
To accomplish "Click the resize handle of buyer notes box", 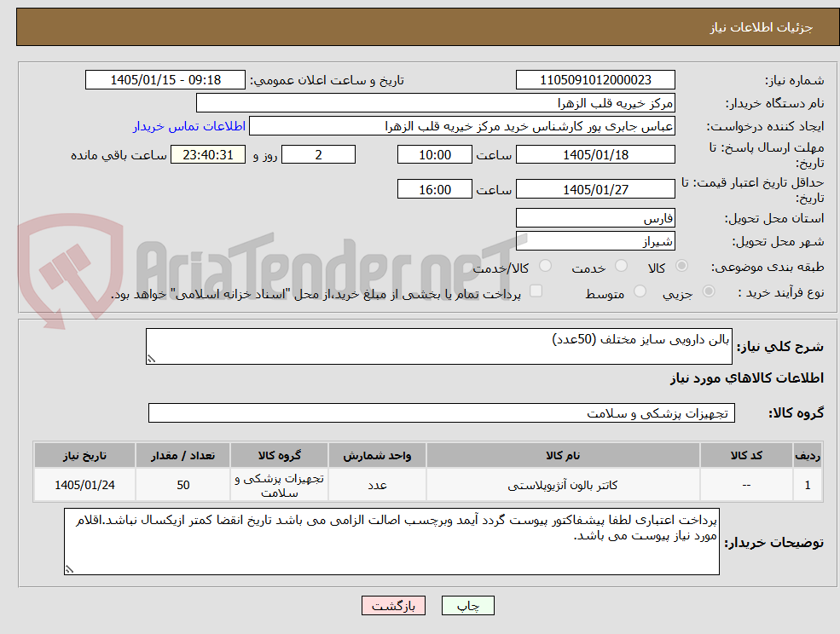I will [x=69, y=569].
